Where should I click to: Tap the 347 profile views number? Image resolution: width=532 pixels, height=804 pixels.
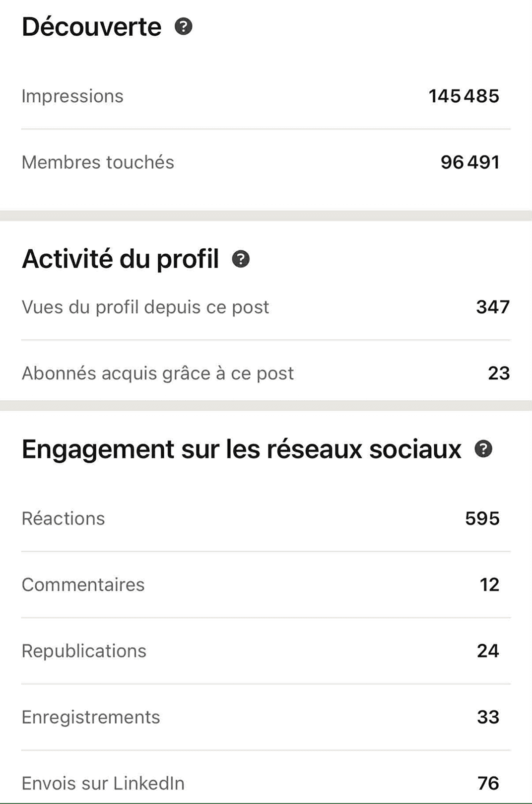[x=493, y=307]
